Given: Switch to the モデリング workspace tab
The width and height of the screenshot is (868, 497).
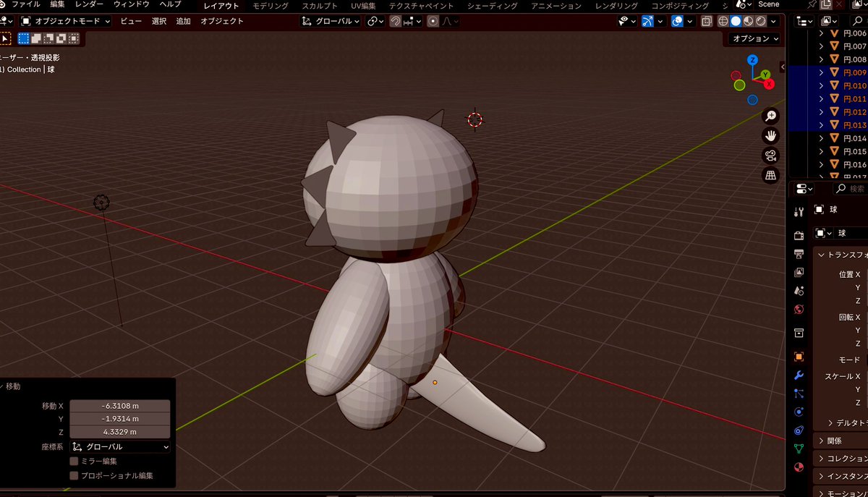Looking at the screenshot, I should (270, 6).
